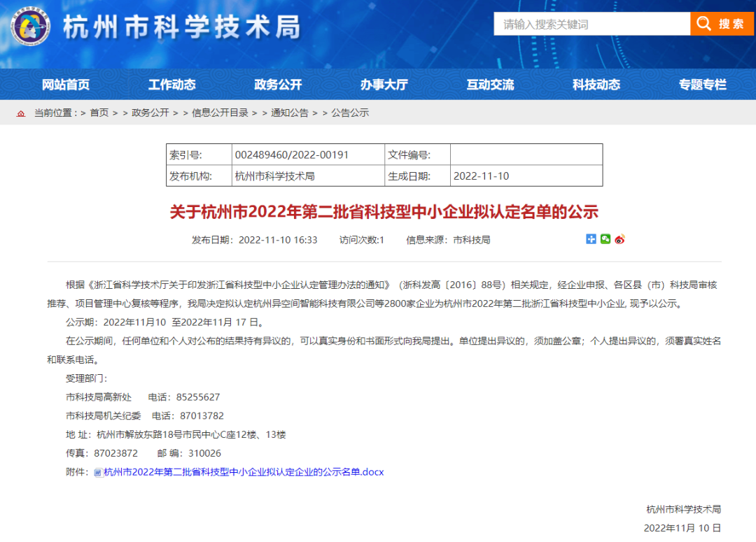The image size is (756, 542).
Task: Click the 发布机构 table label
Action: point(190,176)
